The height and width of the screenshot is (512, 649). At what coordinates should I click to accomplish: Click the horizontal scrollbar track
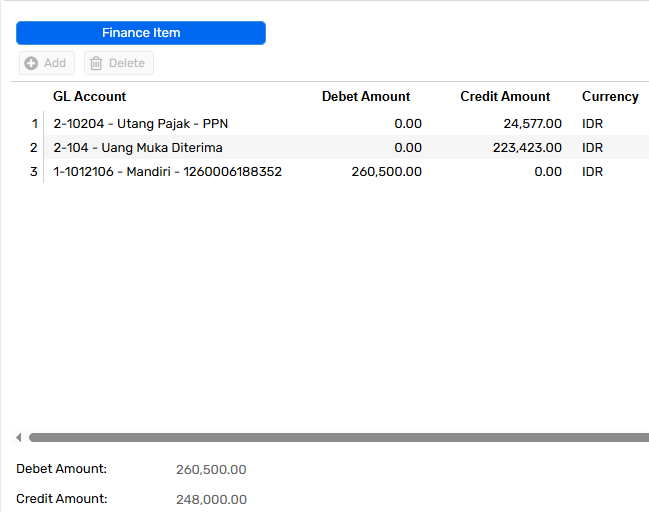point(339,437)
